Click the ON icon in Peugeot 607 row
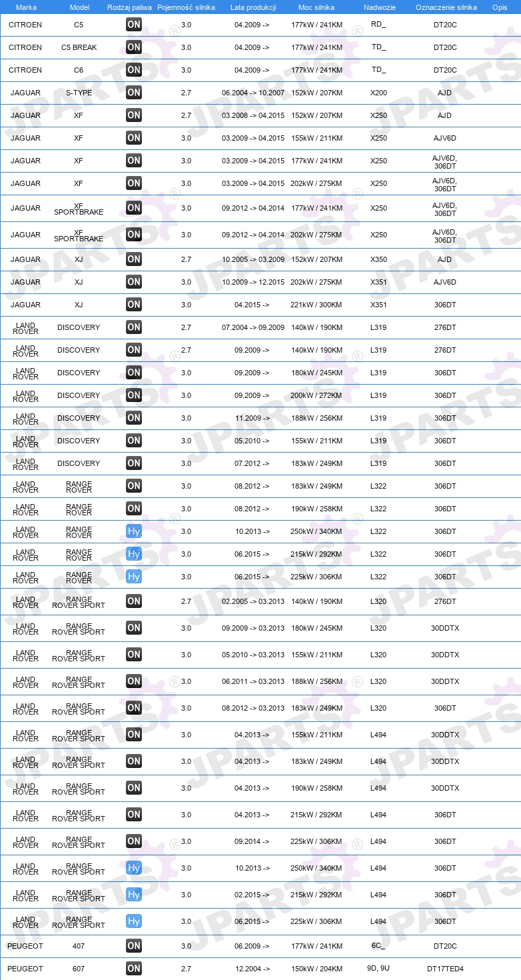This screenshot has height=980, width=521. coord(134,969)
